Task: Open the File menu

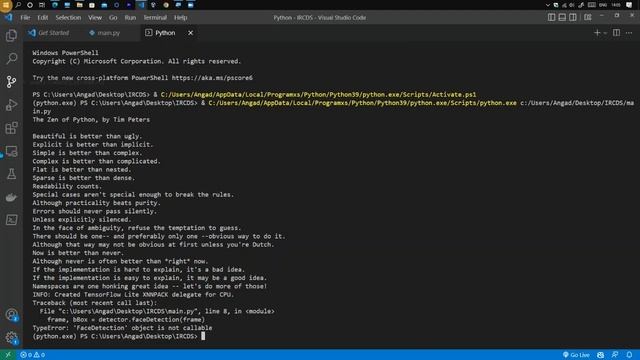Action: pos(25,18)
